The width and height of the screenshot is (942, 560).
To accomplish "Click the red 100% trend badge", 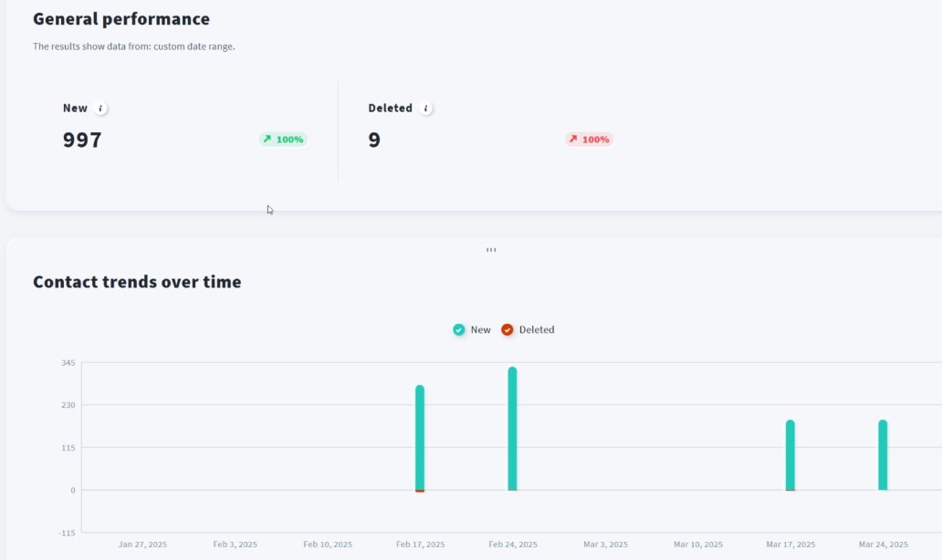I will 589,140.
